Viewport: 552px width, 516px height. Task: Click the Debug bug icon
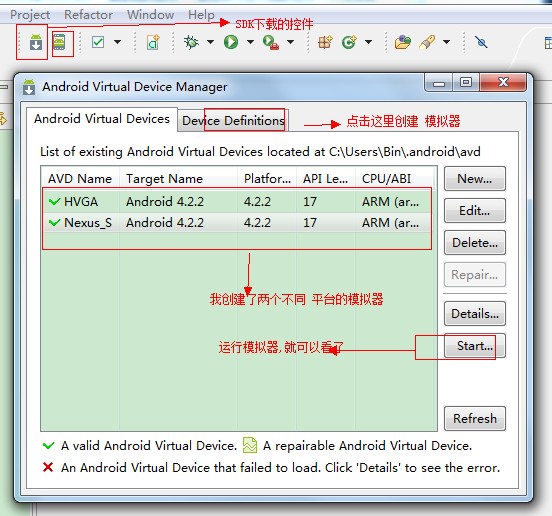pyautogui.click(x=191, y=42)
